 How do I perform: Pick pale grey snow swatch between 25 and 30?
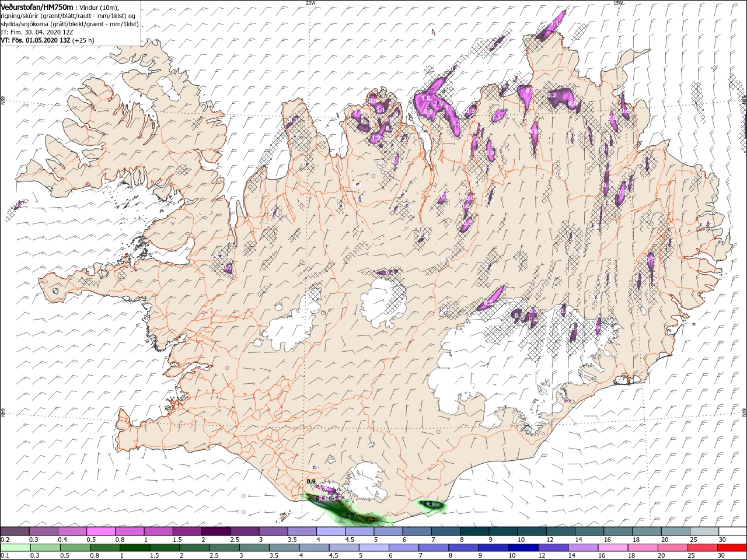(x=704, y=531)
